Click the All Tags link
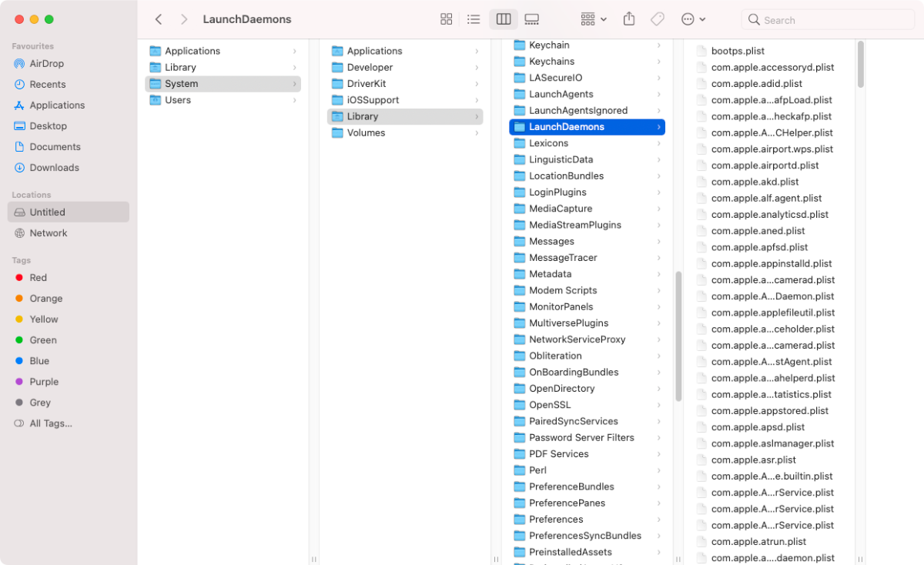 (x=52, y=423)
